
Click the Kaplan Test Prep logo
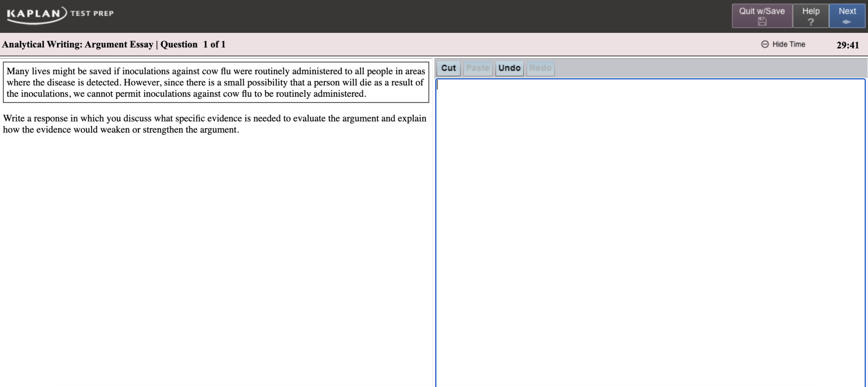[x=60, y=14]
